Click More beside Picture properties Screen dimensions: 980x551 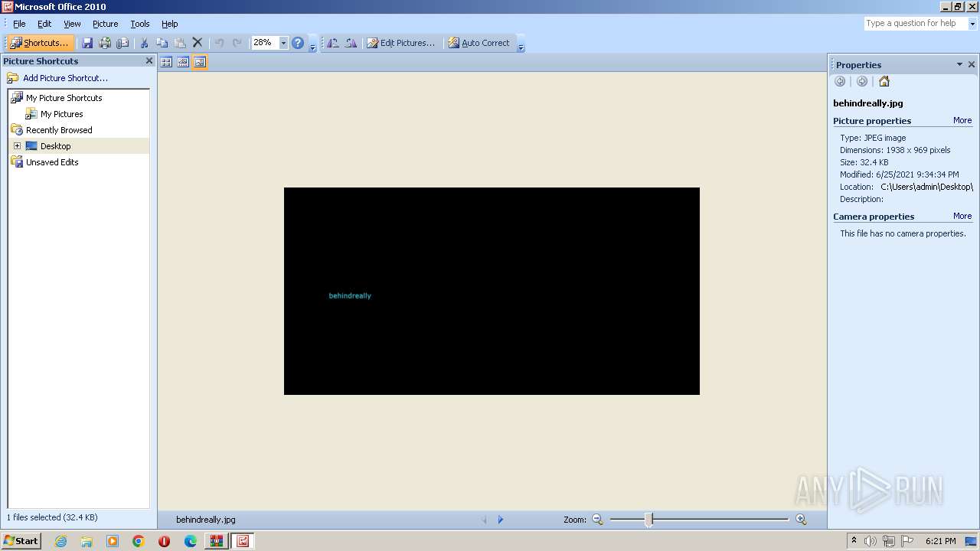962,121
